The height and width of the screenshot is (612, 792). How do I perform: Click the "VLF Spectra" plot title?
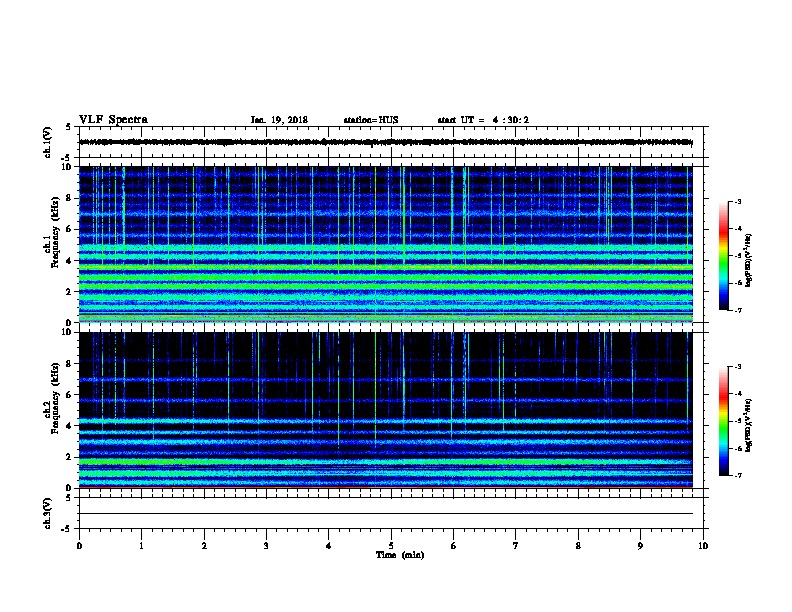click(x=113, y=120)
